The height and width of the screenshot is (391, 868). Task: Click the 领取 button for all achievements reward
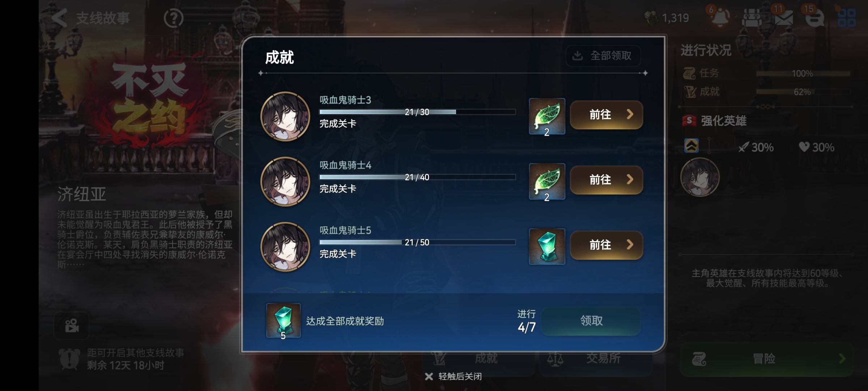(591, 321)
